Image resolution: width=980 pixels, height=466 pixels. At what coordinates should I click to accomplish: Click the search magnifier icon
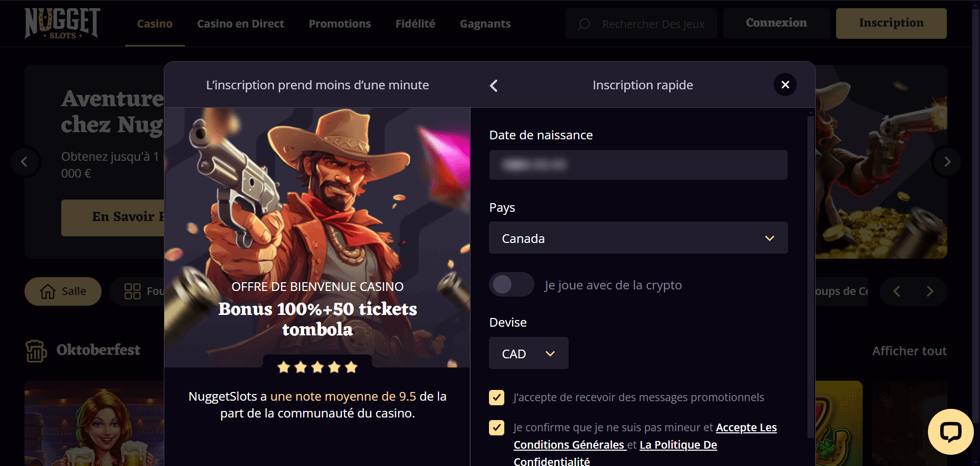point(584,24)
